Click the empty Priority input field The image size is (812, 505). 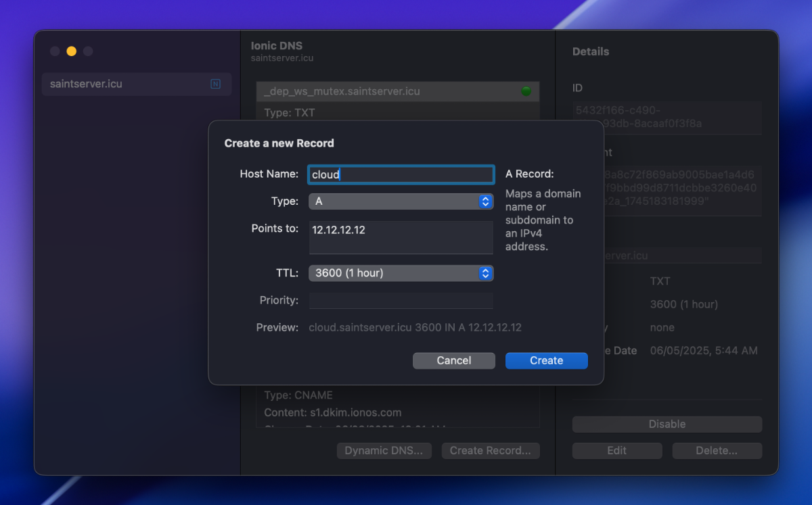[401, 301]
